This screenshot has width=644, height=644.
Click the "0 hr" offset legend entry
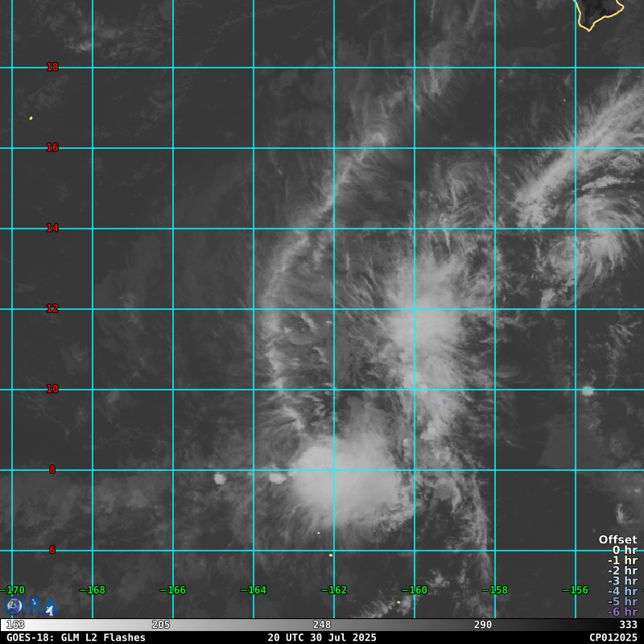624,551
